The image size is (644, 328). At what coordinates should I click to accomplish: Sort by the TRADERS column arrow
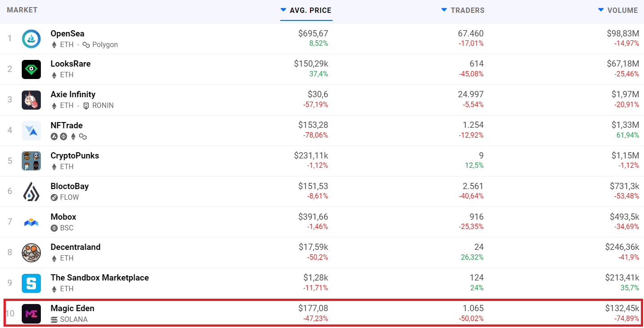(x=444, y=10)
